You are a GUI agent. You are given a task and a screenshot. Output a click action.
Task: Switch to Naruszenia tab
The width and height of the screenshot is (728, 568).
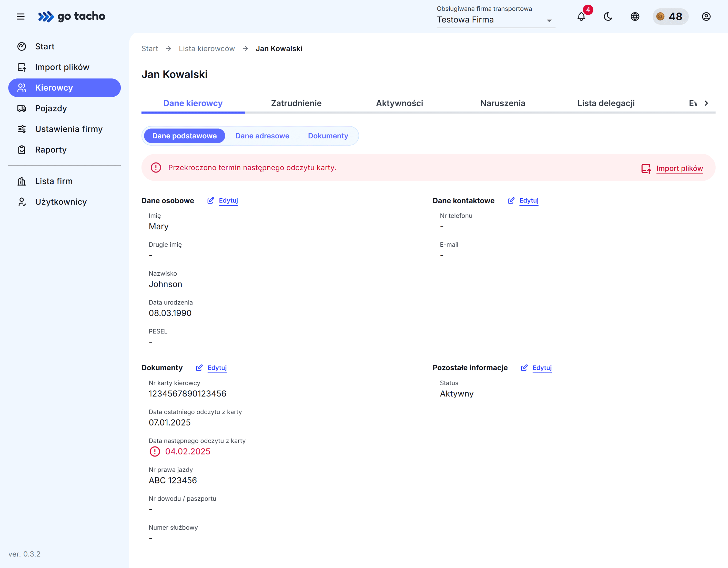pyautogui.click(x=503, y=103)
